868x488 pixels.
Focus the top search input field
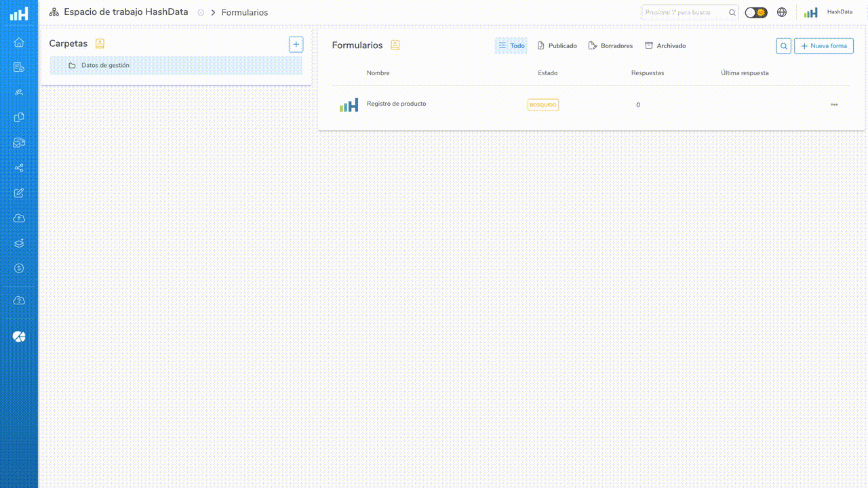[x=685, y=12]
